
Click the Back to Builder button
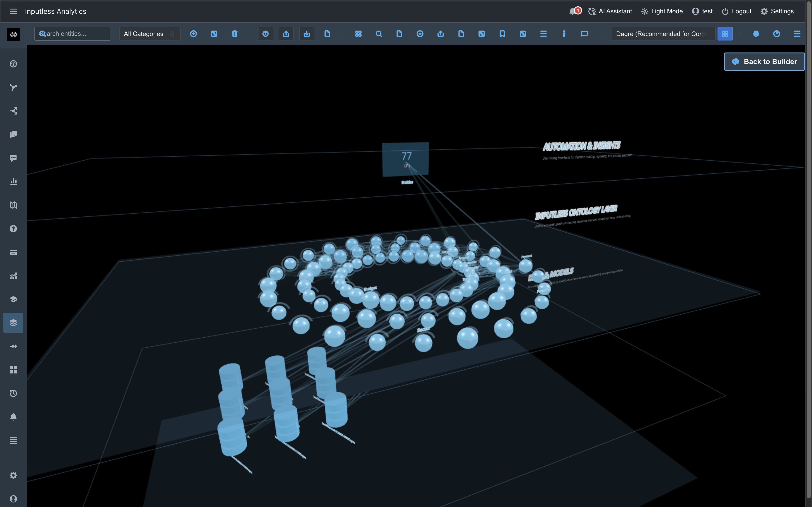[764, 61]
